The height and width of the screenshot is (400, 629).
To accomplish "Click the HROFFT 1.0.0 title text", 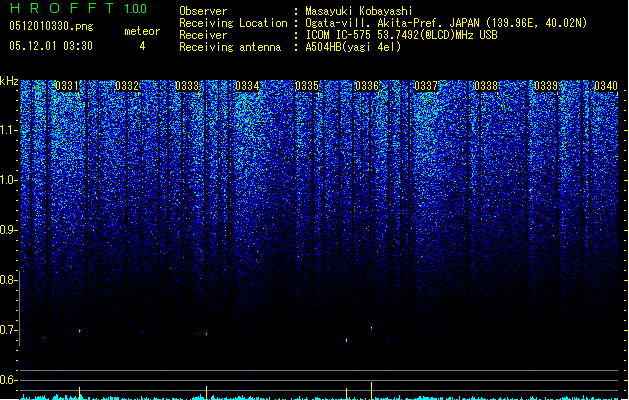I will 79,8.
